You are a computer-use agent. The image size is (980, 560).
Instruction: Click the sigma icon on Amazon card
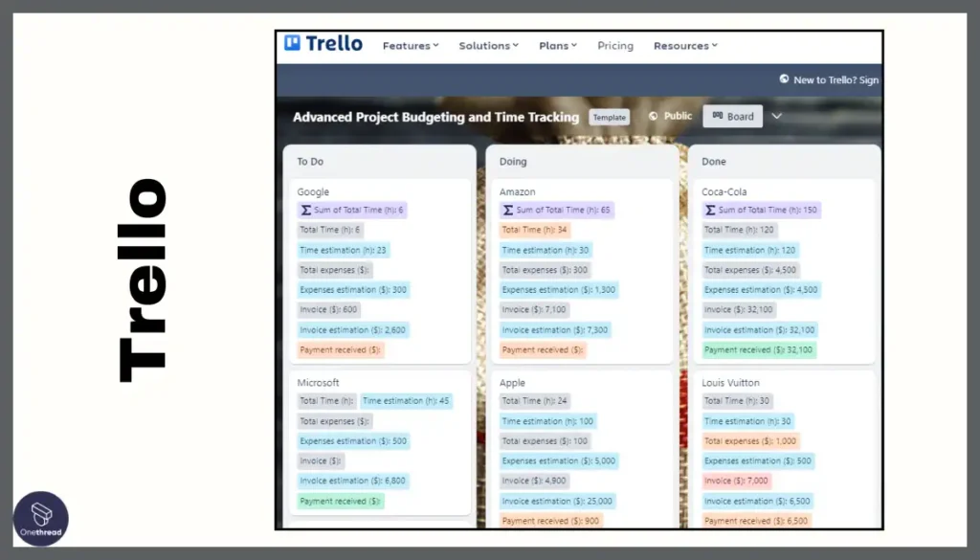coord(508,210)
